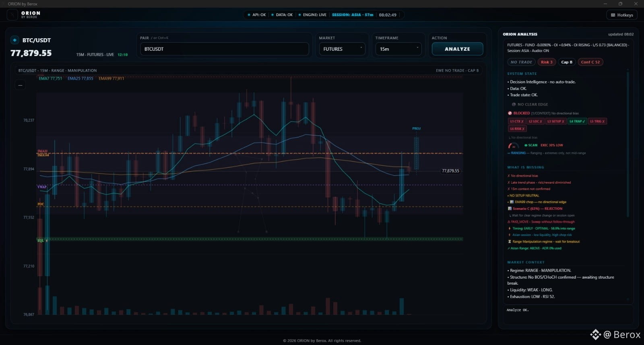Click the '15m context not confirmed' line
The width and height of the screenshot is (644, 345).
[x=529, y=189]
